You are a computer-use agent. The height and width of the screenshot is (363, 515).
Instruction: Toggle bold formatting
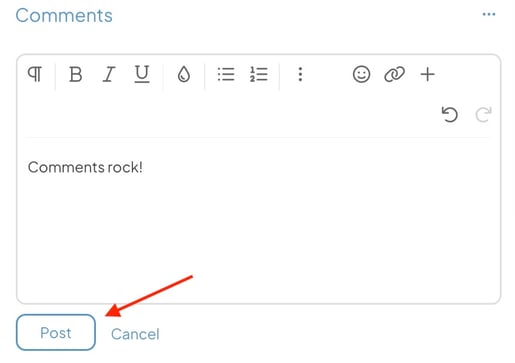point(76,74)
